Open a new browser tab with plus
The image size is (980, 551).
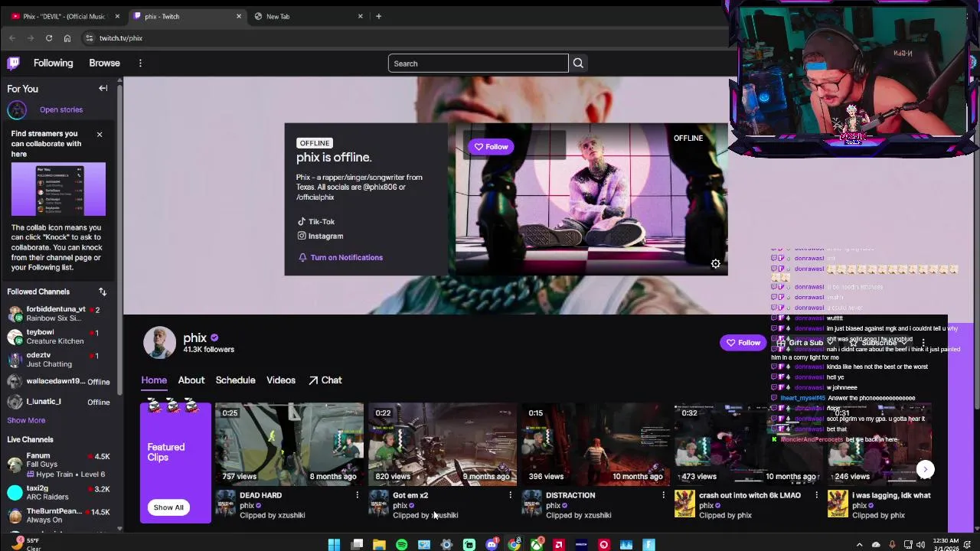pos(378,16)
